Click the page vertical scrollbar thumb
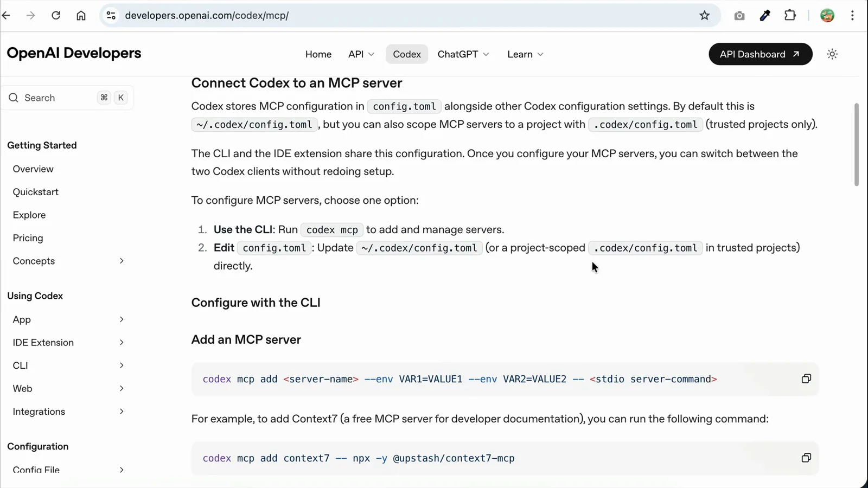 coord(857,144)
